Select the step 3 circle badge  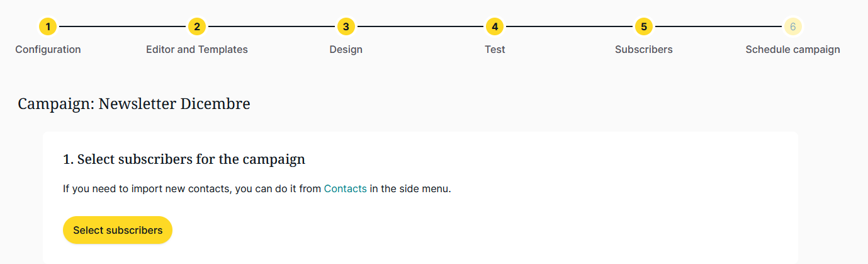[346, 26]
